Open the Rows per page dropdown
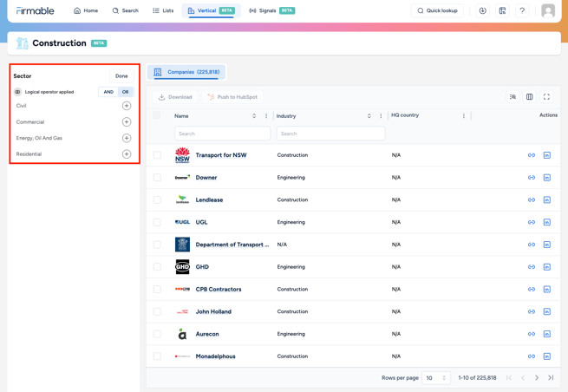 coord(436,378)
